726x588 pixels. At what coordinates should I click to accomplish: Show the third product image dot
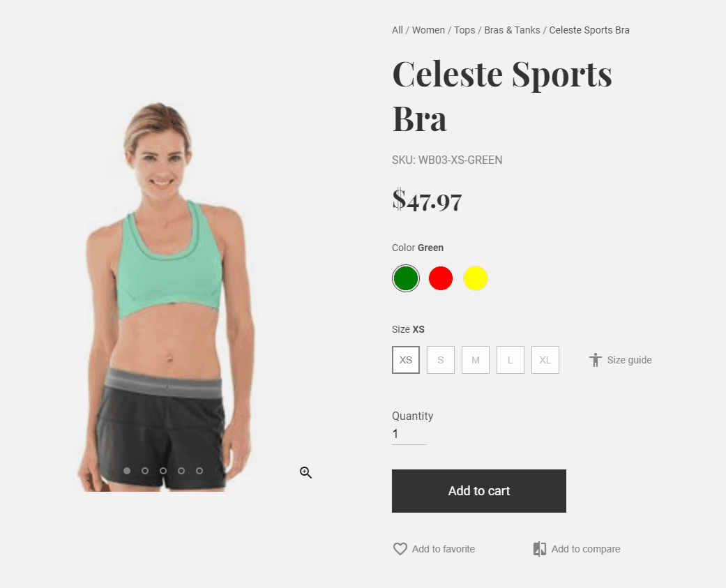(x=163, y=470)
